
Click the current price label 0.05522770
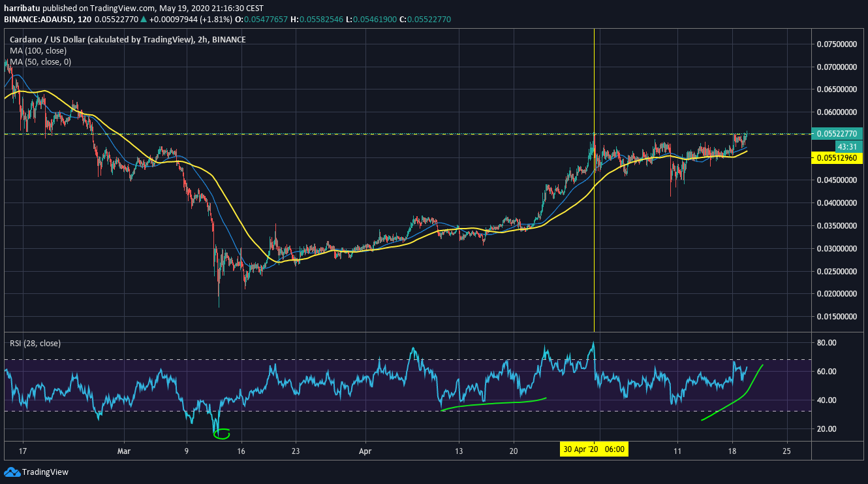(839, 134)
